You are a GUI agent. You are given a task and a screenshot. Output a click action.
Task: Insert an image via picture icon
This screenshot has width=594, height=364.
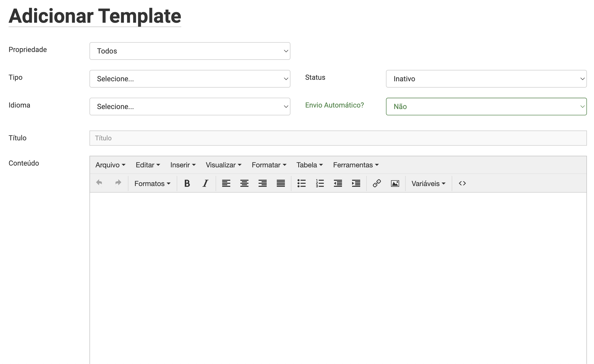coord(395,183)
